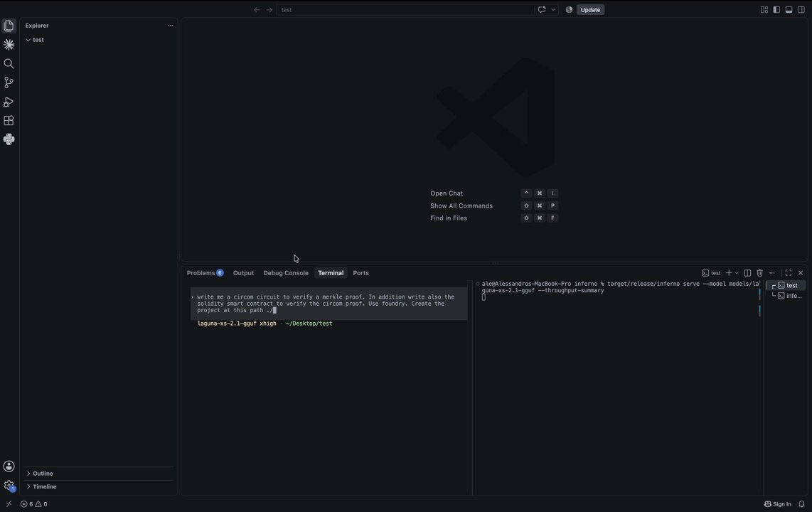812x512 pixels.
Task: Switch to the Problems tab
Action: [205, 273]
